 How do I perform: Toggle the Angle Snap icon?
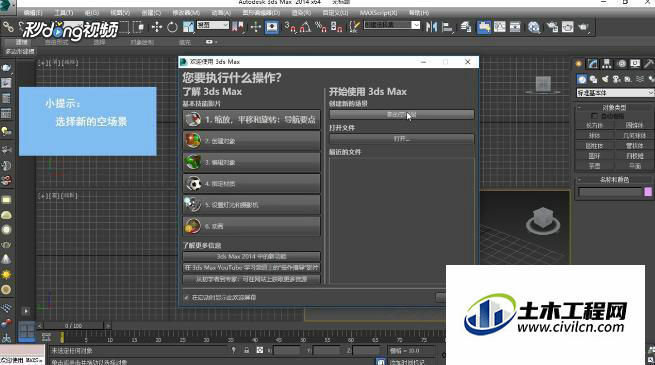coord(305,27)
